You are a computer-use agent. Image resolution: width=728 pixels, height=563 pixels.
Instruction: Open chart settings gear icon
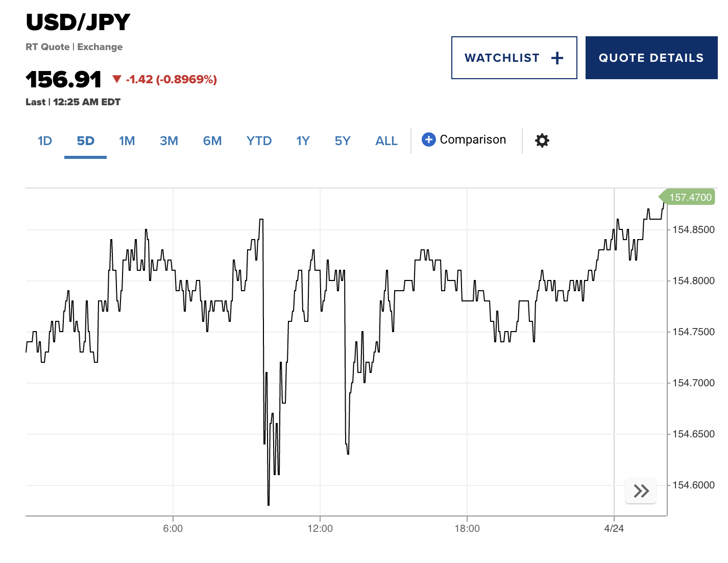coord(542,140)
